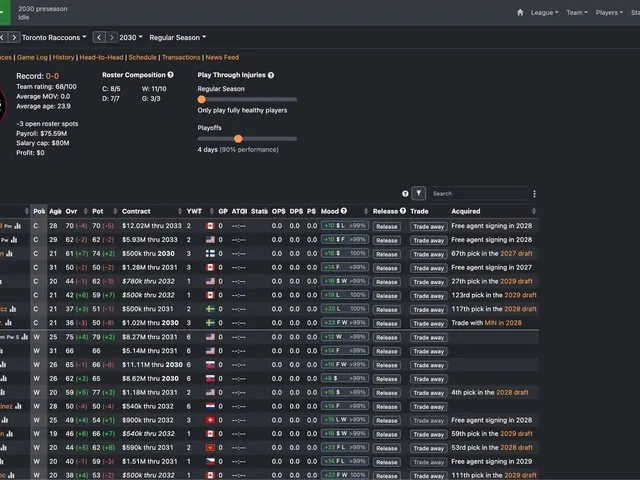Open the Play Through Injuries help icon

click(x=271, y=75)
